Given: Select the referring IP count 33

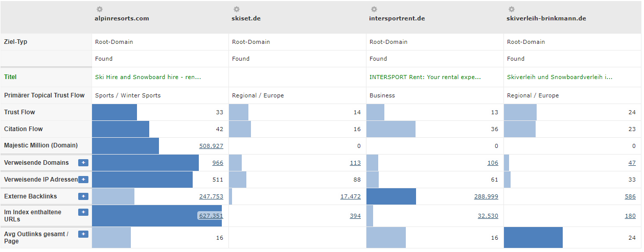Looking at the screenshot, I should point(632,180).
